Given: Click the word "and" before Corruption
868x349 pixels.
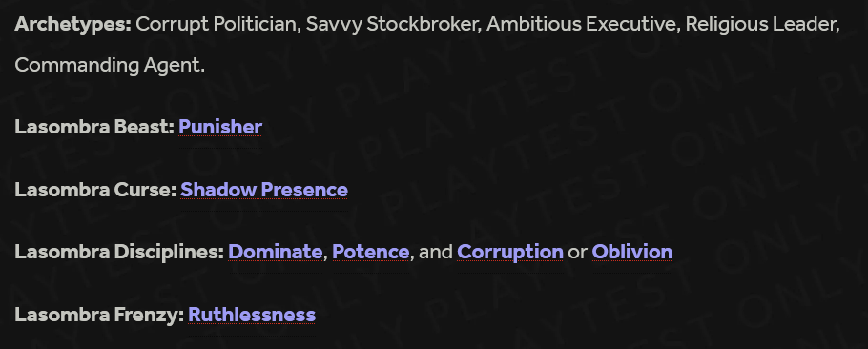Looking at the screenshot, I should tap(436, 253).
